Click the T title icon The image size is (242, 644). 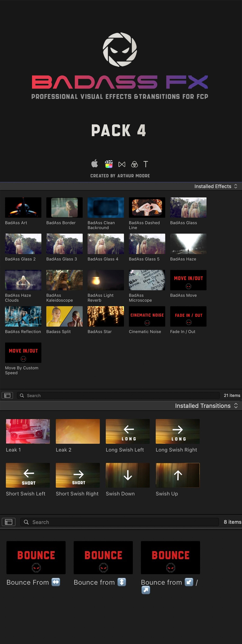[146, 164]
